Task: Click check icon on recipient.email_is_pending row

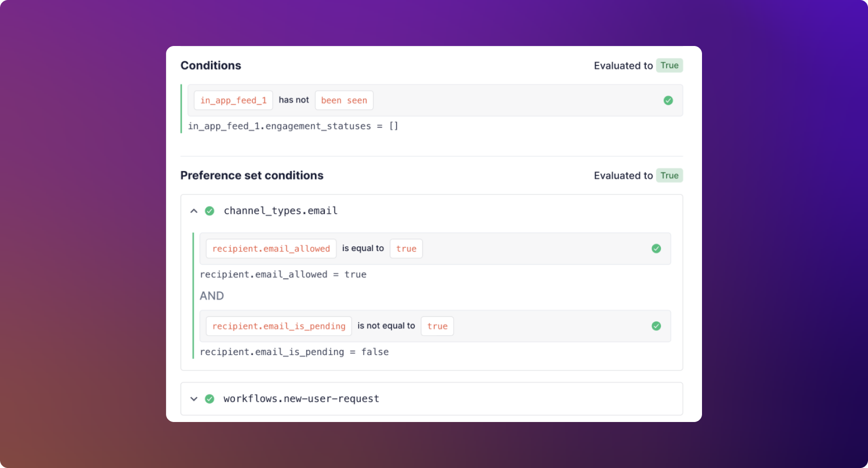Action: pos(656,326)
